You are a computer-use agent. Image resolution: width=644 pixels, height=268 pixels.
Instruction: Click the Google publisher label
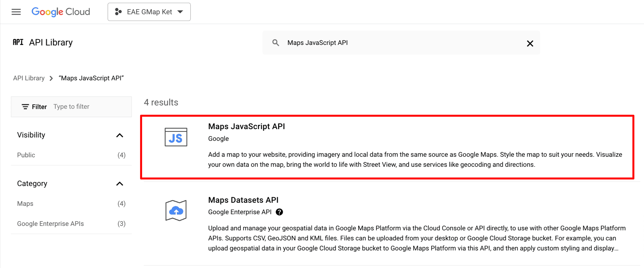point(218,139)
